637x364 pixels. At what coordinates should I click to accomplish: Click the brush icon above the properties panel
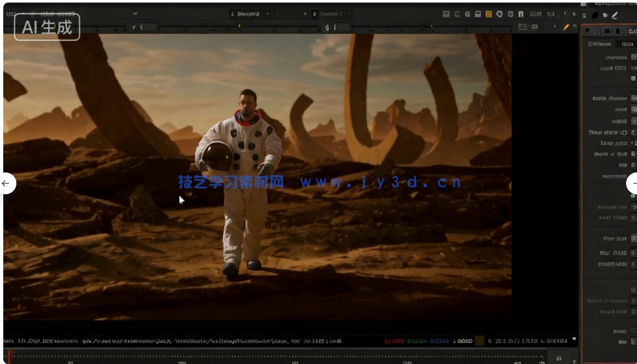615,15
